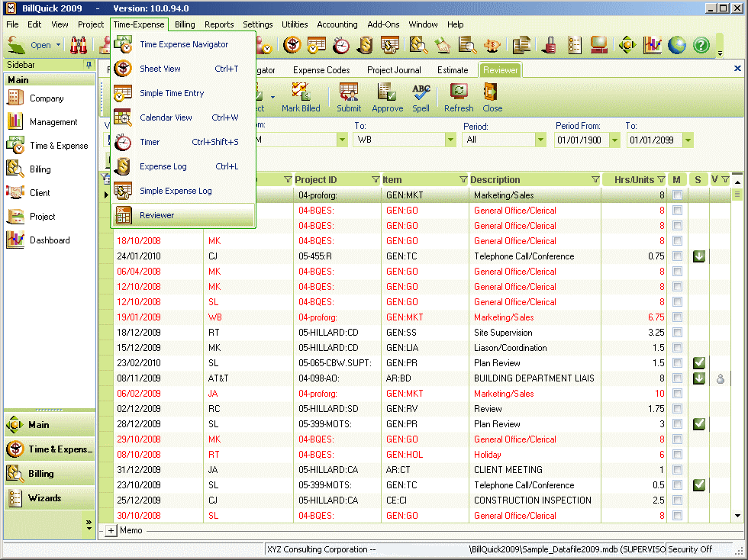The image size is (748, 560).
Task: Click the Expense Log coin-stack toolbar icon
Action: pos(366,45)
